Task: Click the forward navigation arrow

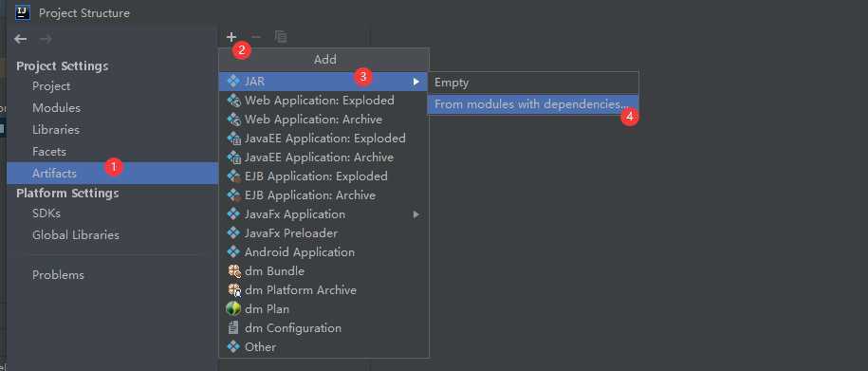Action: click(46, 39)
